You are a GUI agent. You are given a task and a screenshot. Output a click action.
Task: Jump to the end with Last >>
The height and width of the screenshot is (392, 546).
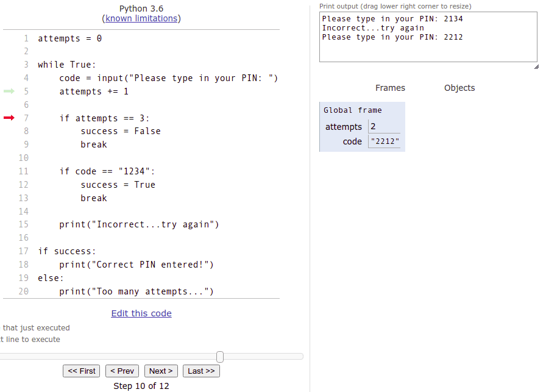coord(201,371)
